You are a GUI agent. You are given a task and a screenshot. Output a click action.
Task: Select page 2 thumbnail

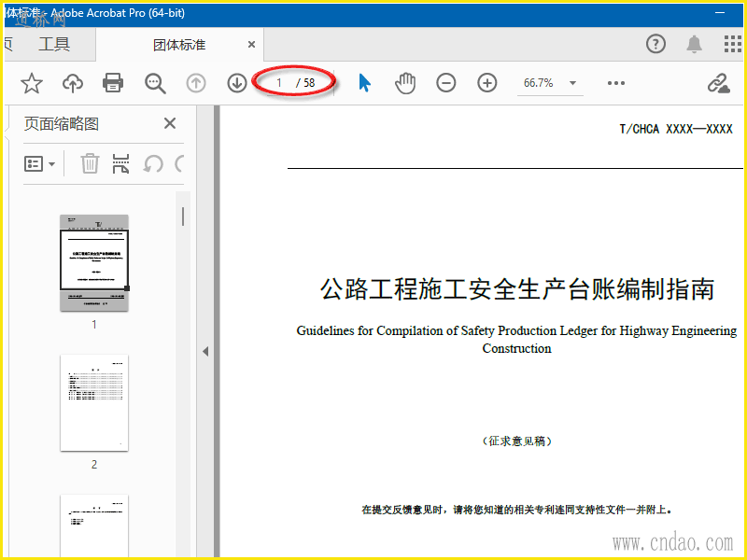tap(94, 403)
